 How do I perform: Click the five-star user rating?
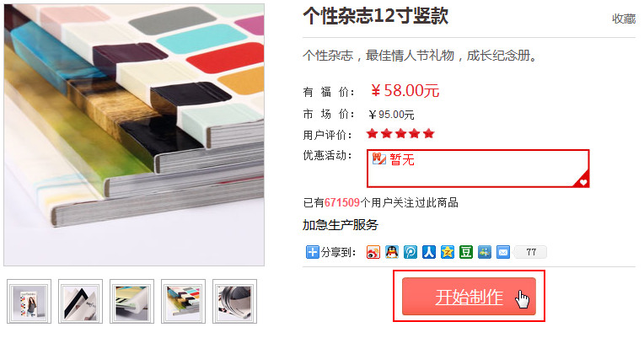pos(400,133)
